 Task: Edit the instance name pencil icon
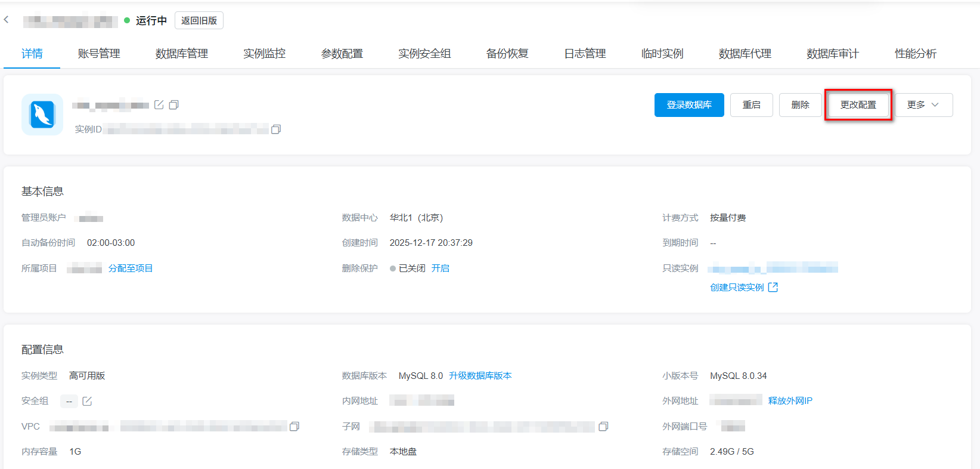click(159, 105)
